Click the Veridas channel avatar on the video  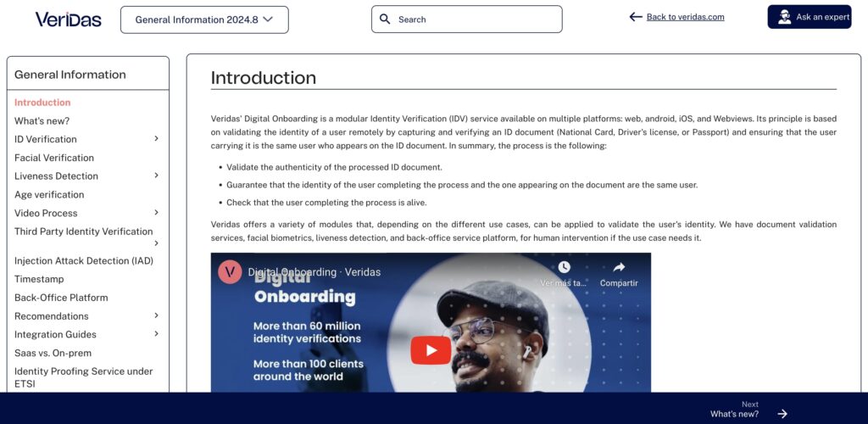click(230, 272)
